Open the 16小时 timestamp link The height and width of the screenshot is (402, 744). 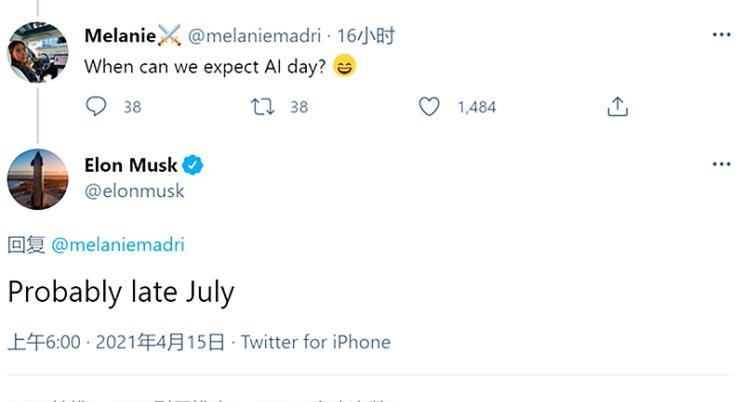click(x=366, y=36)
